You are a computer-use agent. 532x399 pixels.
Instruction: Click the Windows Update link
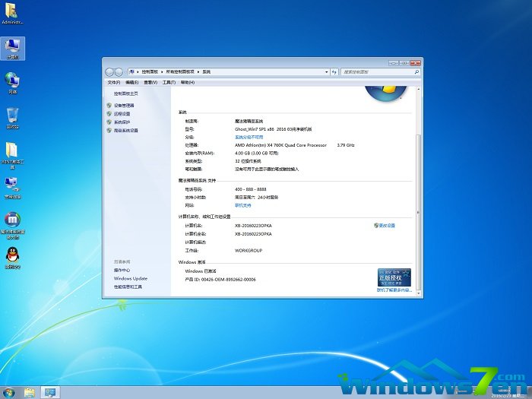[130, 279]
